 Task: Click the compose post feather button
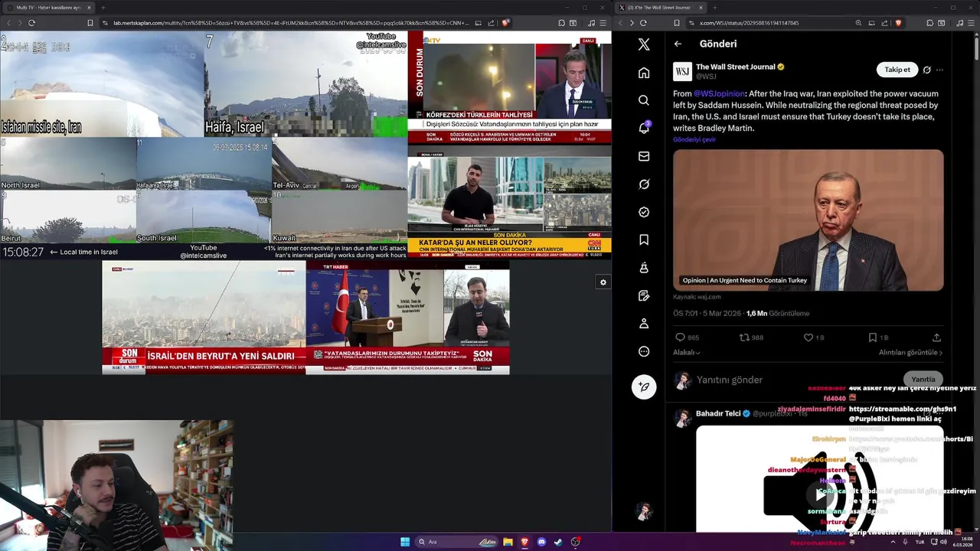coord(644,386)
